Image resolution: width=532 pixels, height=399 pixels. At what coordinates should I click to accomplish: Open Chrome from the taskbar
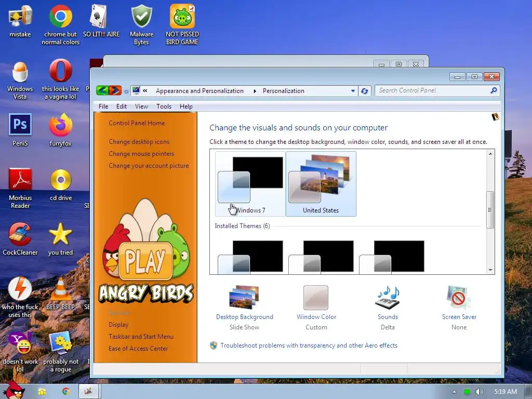tap(66, 392)
